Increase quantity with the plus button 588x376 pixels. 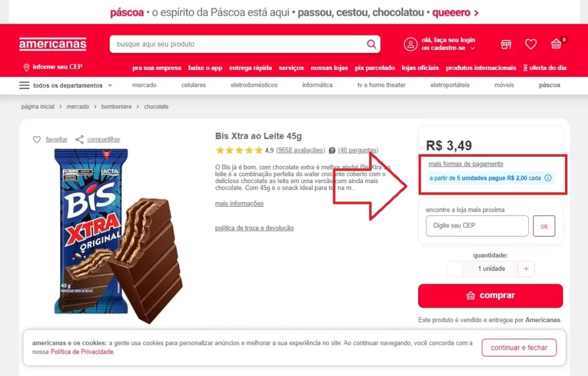coord(526,269)
